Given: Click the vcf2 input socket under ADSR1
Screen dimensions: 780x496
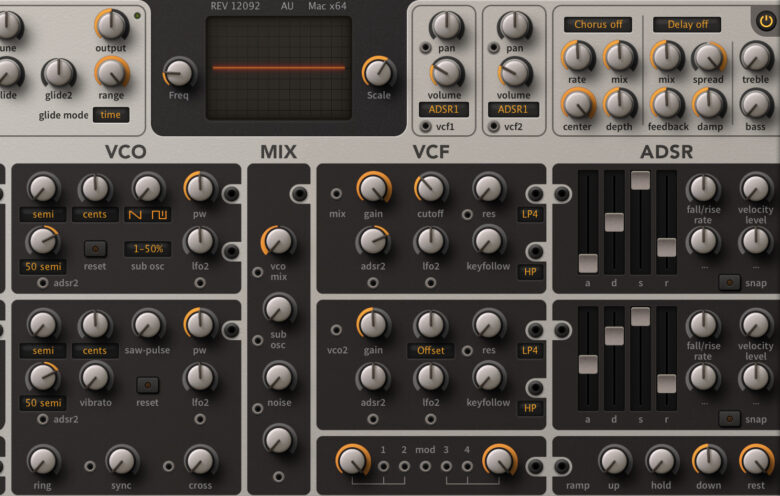Looking at the screenshot, I should pos(493,126).
